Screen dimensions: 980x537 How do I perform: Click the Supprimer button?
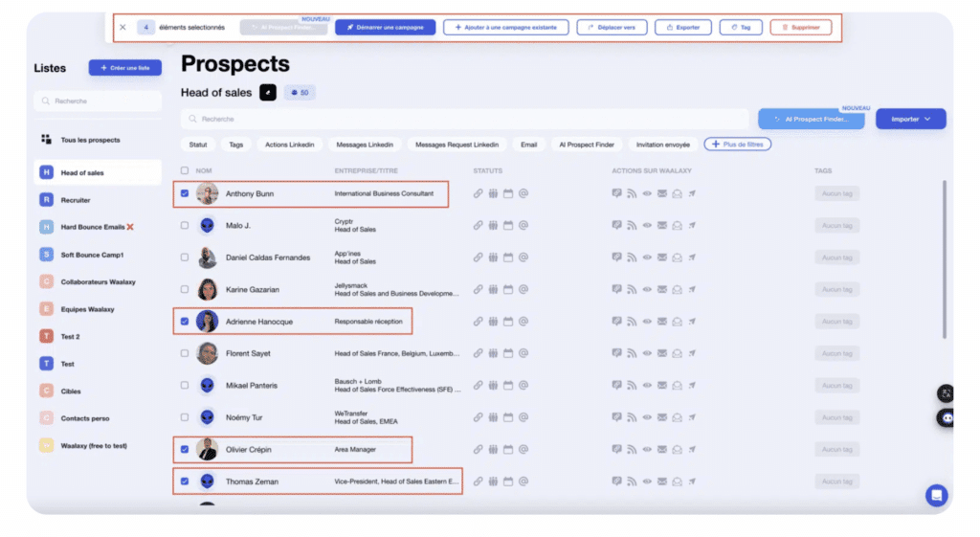(x=800, y=28)
